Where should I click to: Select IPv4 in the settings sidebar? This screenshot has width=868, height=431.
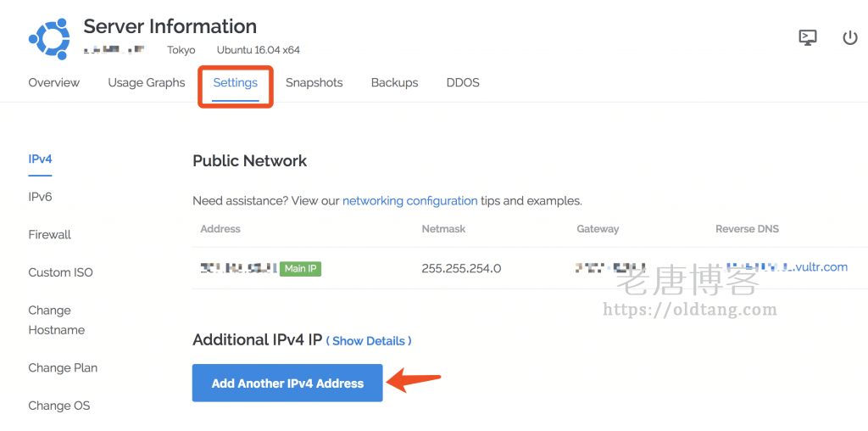pyautogui.click(x=40, y=159)
